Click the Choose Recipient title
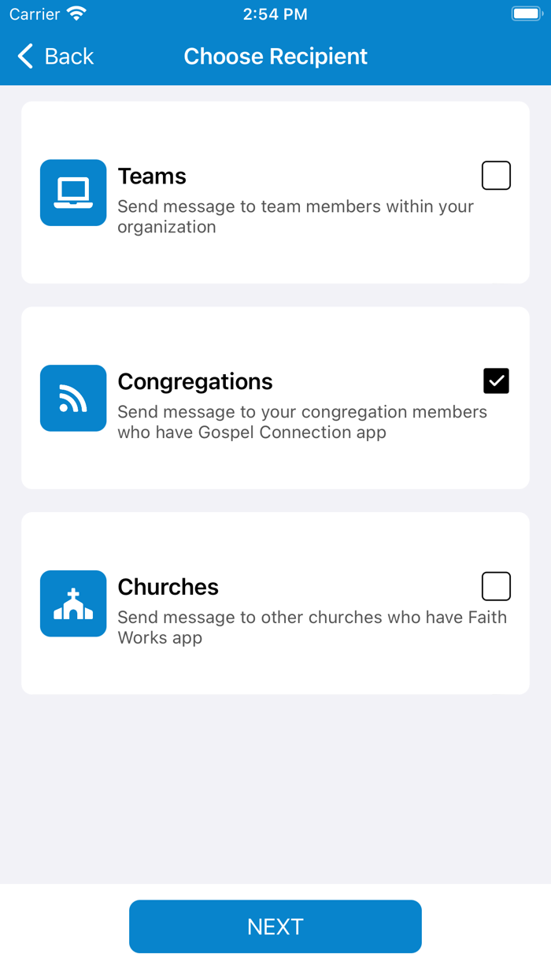This screenshot has height=980, width=551. 275,56
